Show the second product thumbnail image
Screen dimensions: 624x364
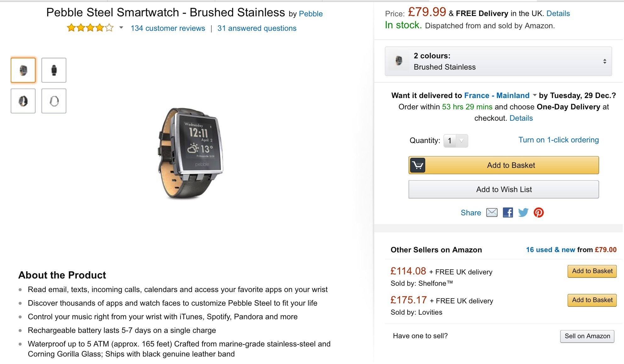click(54, 70)
